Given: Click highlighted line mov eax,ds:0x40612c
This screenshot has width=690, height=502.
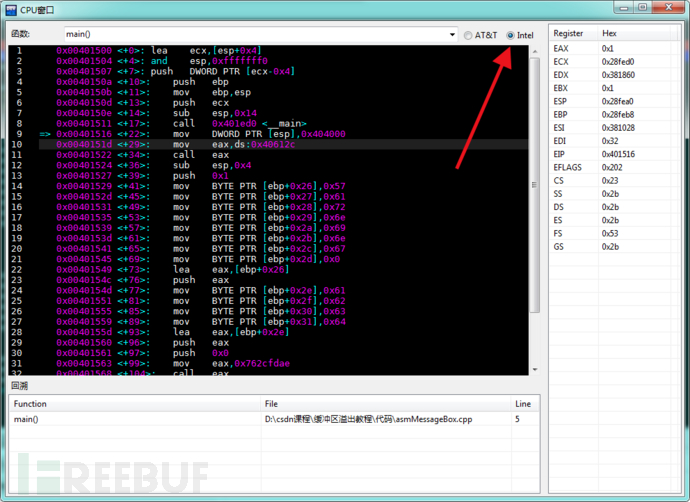Looking at the screenshot, I should (x=284, y=144).
